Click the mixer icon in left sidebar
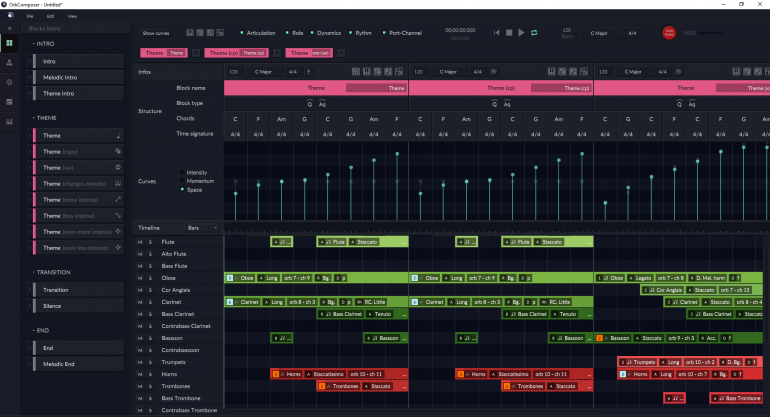The image size is (770, 417). pos(9,102)
